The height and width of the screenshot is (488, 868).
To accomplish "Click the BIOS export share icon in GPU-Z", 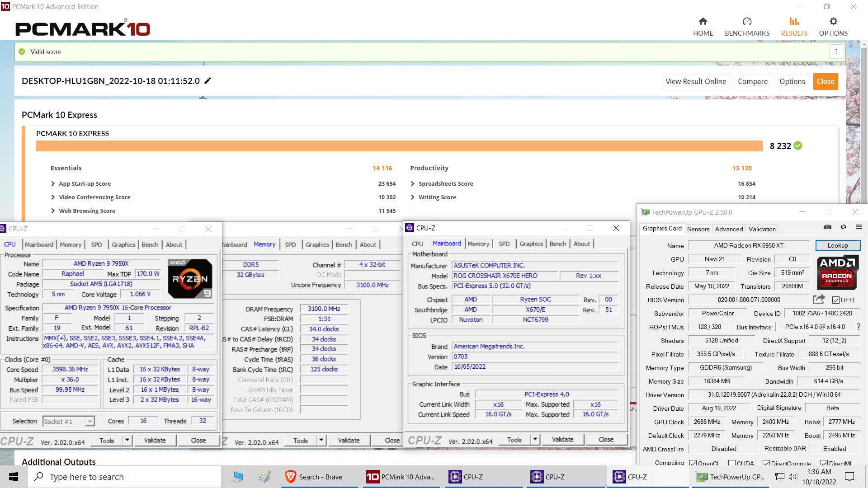I will (819, 299).
